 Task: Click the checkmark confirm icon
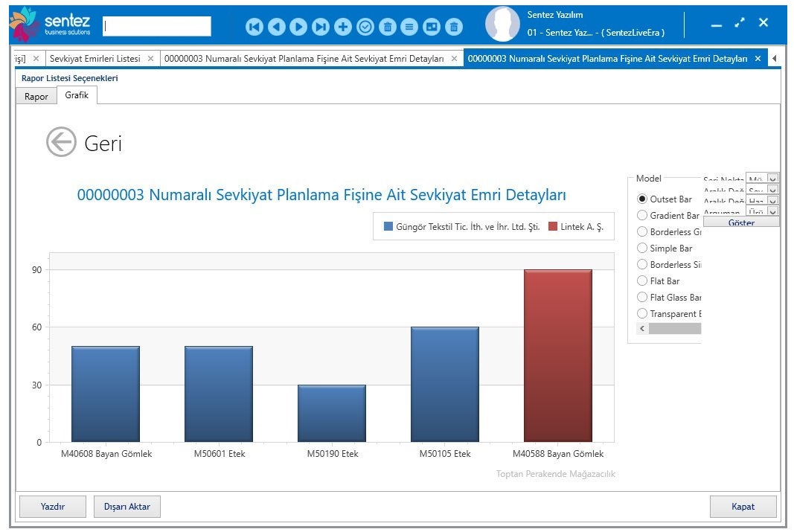tap(365, 27)
